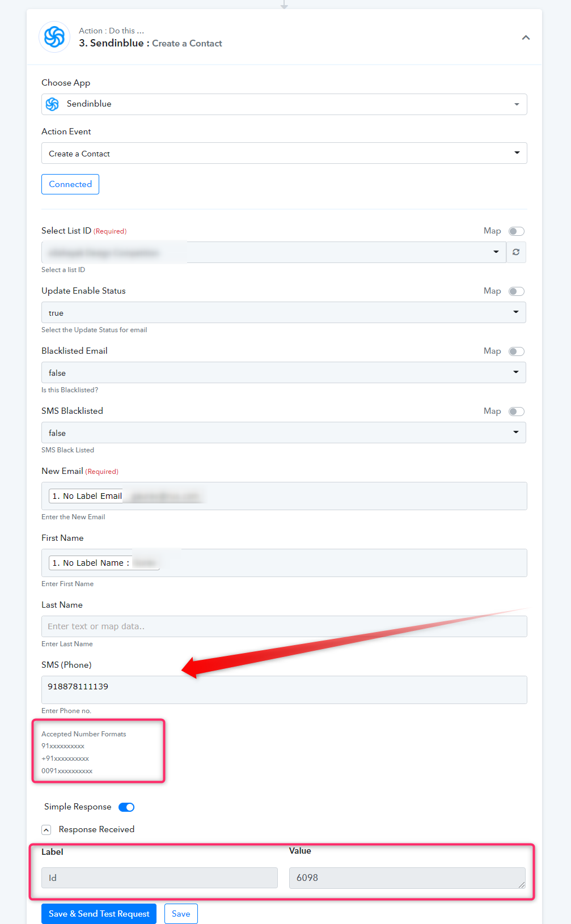Click the '+91xxxxxxxxxx' format hint text
The height and width of the screenshot is (924, 571).
coord(65,758)
